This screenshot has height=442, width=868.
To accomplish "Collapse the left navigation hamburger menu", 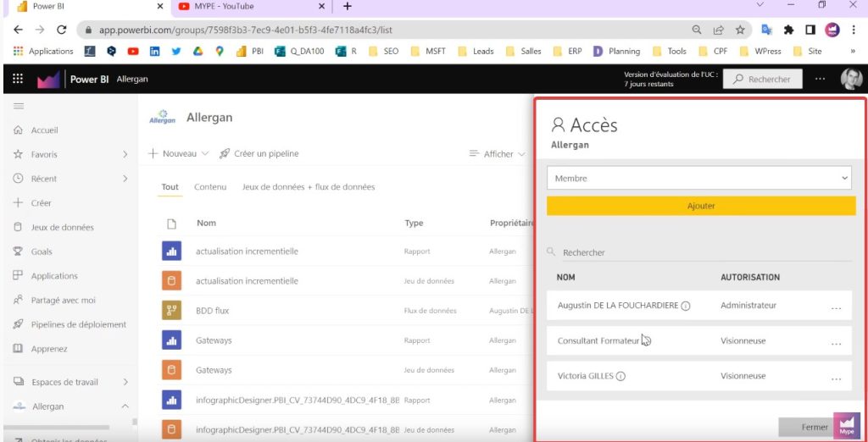I will pyautogui.click(x=19, y=106).
